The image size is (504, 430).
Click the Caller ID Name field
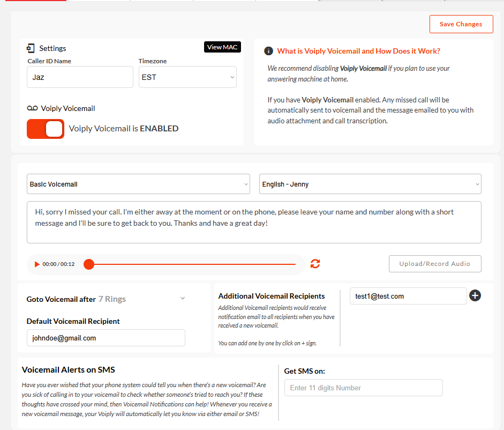click(80, 77)
